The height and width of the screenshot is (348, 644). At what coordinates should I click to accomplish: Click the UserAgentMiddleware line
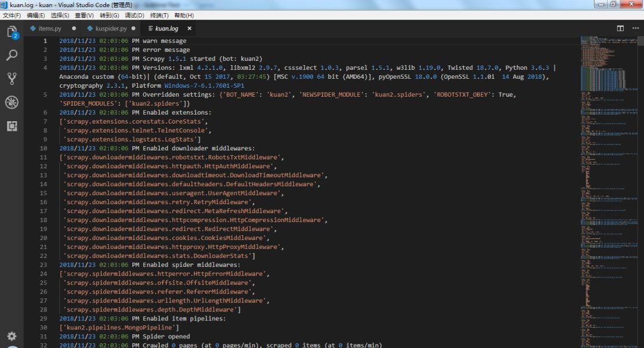pyautogui.click(x=174, y=193)
